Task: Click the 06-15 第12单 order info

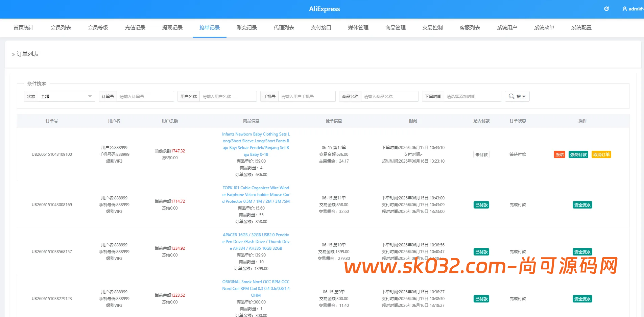Action: coord(334,148)
